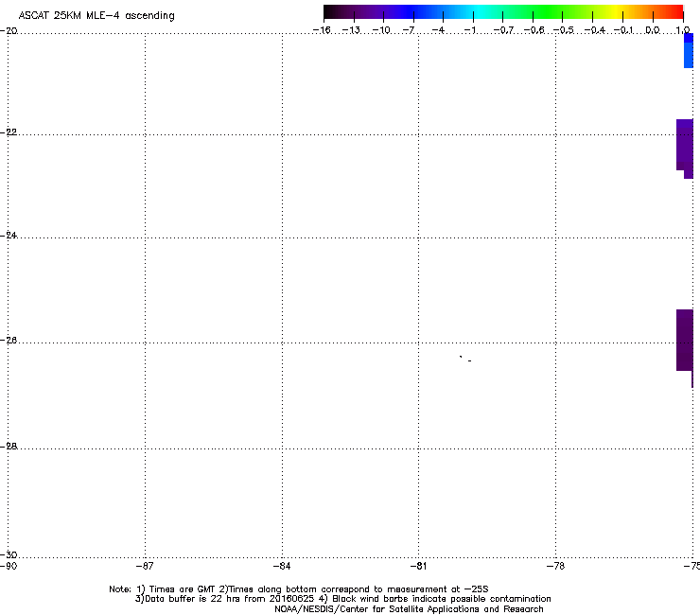Click the -81 longitude axis label
Viewport: 700px width, 615px height.
[x=418, y=567]
